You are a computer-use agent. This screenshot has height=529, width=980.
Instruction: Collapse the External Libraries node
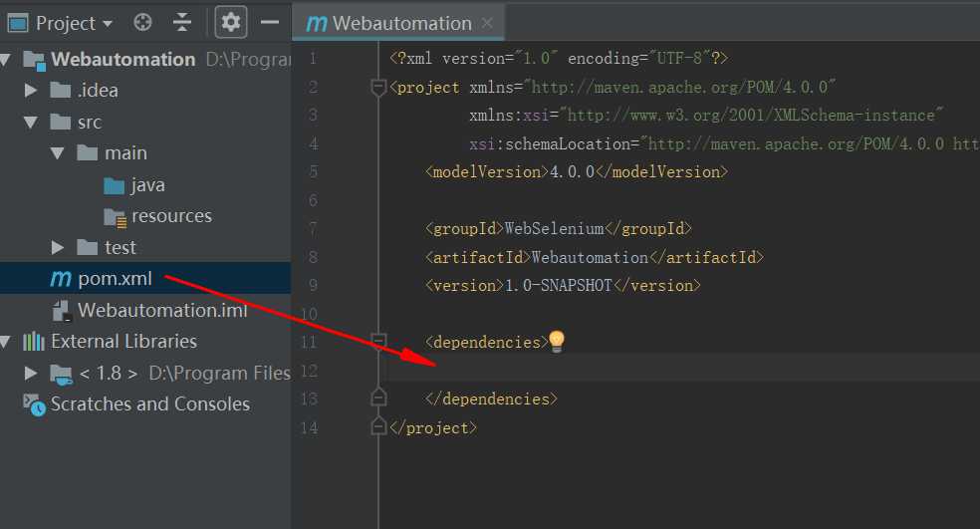[x=5, y=342]
